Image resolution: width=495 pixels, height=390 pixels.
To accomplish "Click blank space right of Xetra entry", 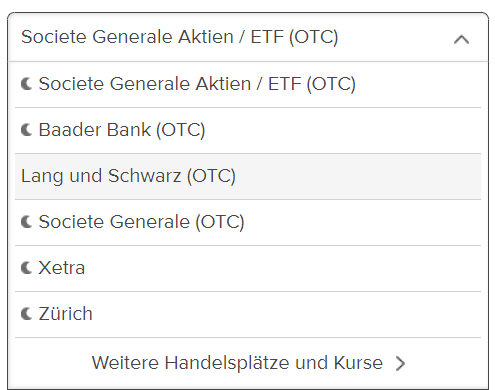I will 283,268.
